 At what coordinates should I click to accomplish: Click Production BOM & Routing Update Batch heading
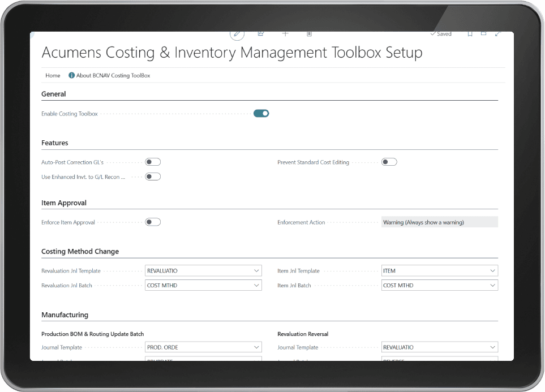click(x=92, y=334)
